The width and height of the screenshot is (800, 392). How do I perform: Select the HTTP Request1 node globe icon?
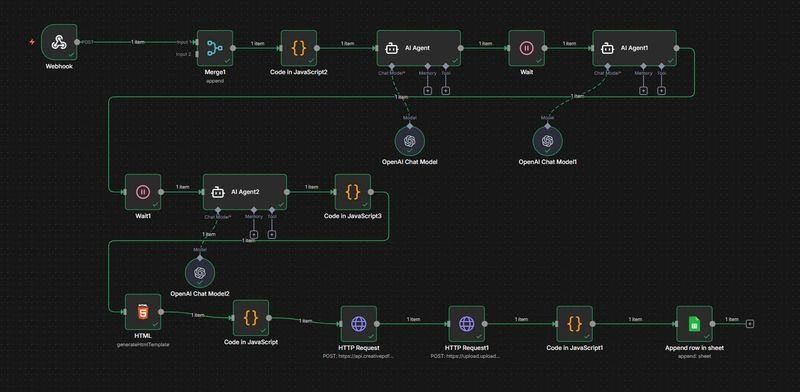(466, 324)
